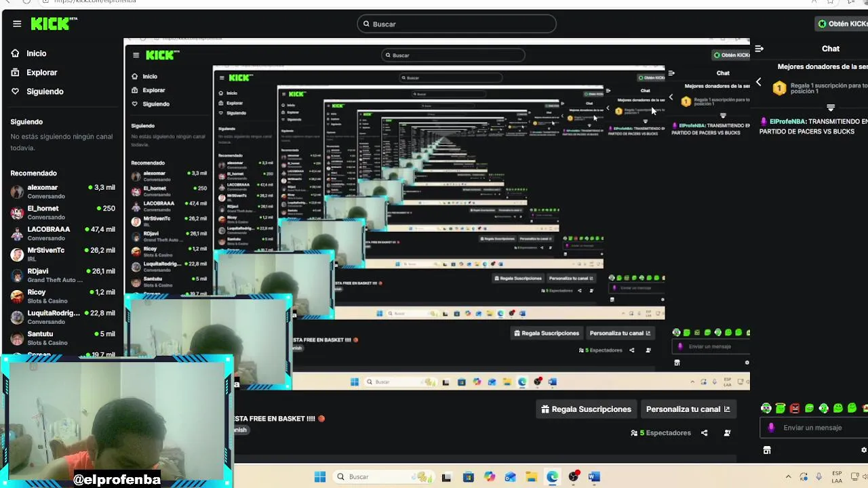In largest nested preview, click Regala Suscripciones
Image resolution: width=868 pixels, height=488 pixels.
[x=547, y=333]
